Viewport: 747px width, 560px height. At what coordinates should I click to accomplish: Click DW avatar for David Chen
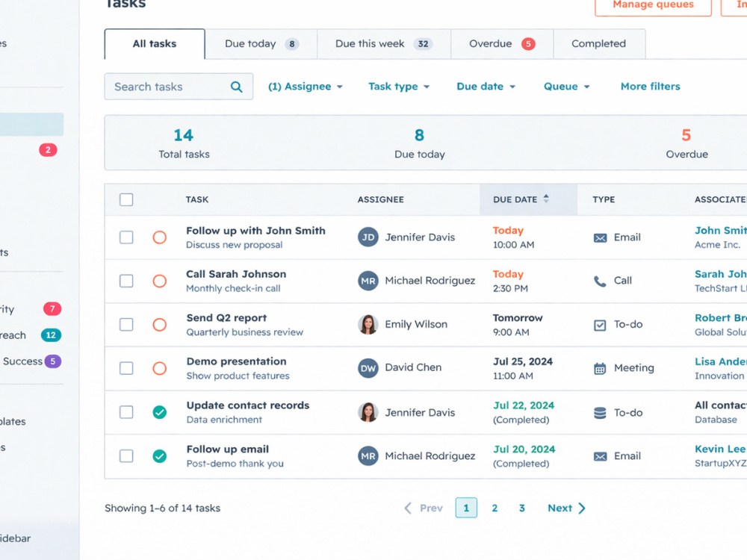pyautogui.click(x=368, y=368)
